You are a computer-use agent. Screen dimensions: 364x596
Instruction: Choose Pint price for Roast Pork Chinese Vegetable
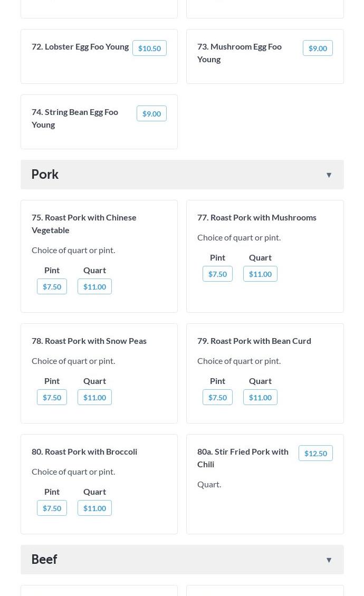52,286
